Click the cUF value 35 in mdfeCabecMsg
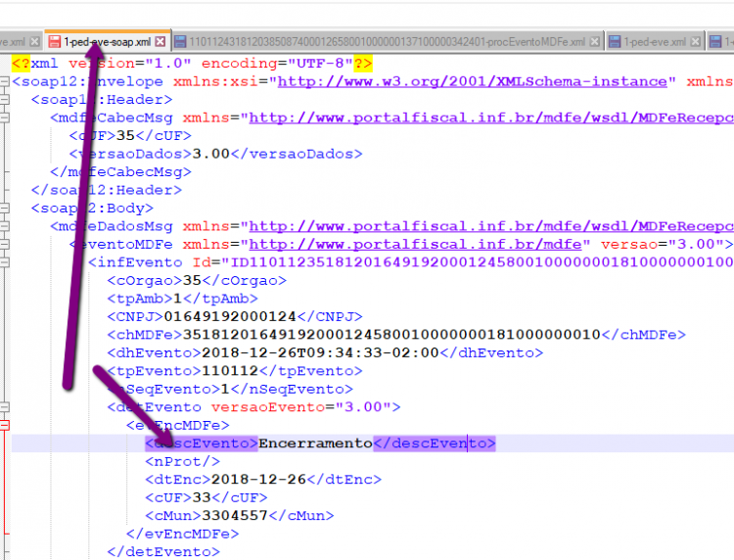 pos(125,136)
